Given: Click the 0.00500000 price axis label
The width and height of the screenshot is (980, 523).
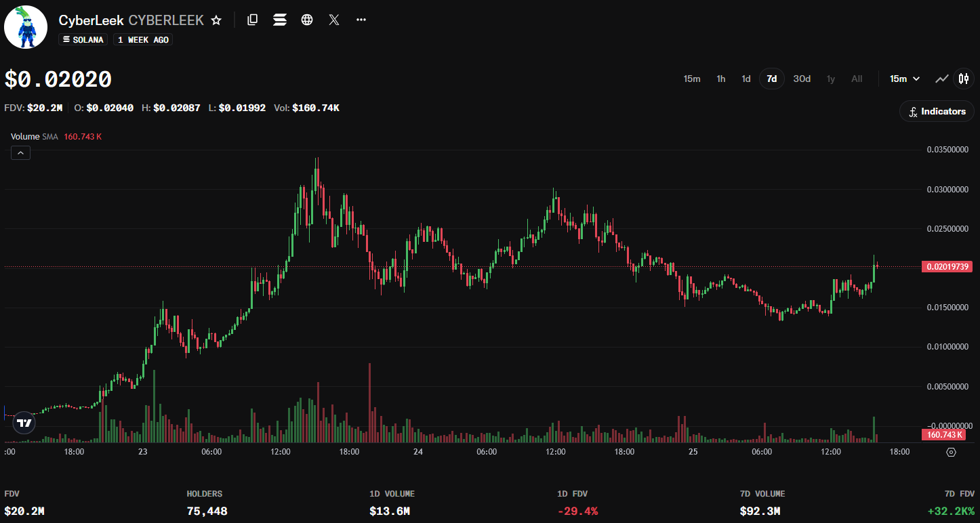Looking at the screenshot, I should pyautogui.click(x=949, y=387).
